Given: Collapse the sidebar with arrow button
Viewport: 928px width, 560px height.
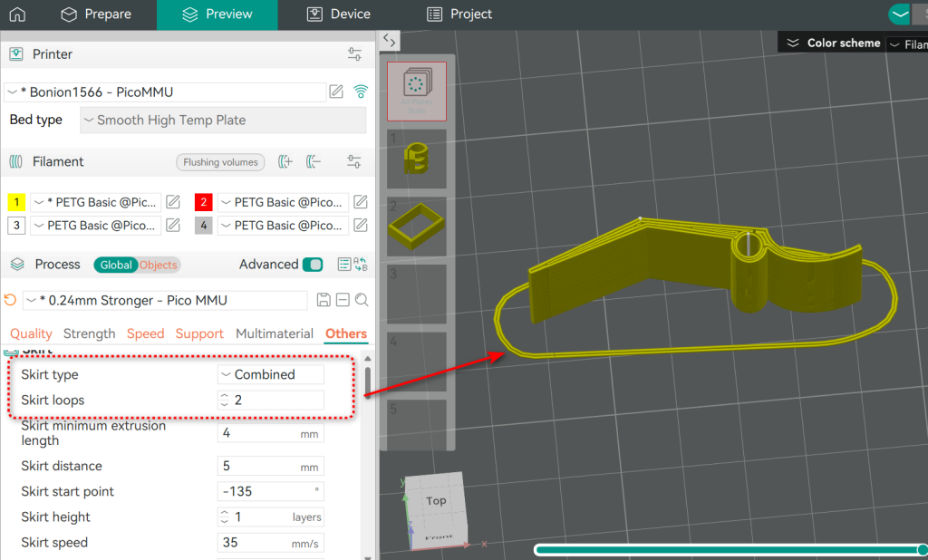Looking at the screenshot, I should pyautogui.click(x=389, y=40).
